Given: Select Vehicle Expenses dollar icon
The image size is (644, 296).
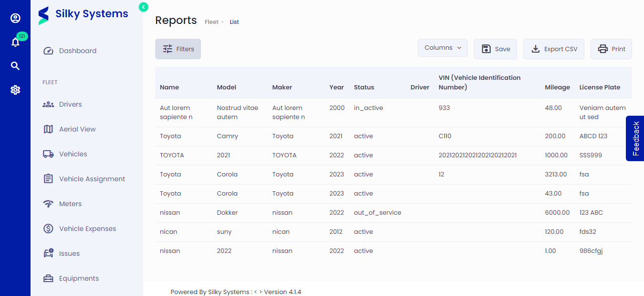Looking at the screenshot, I should (48, 228).
